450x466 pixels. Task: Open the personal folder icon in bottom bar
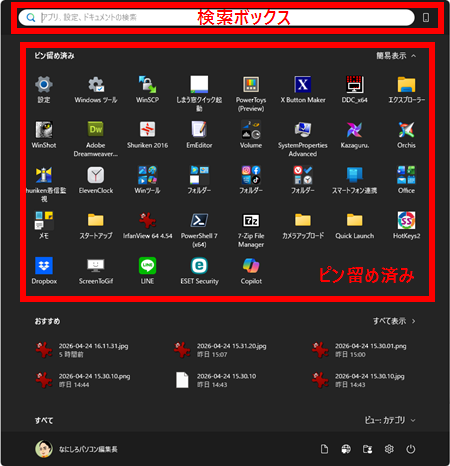(x=367, y=449)
